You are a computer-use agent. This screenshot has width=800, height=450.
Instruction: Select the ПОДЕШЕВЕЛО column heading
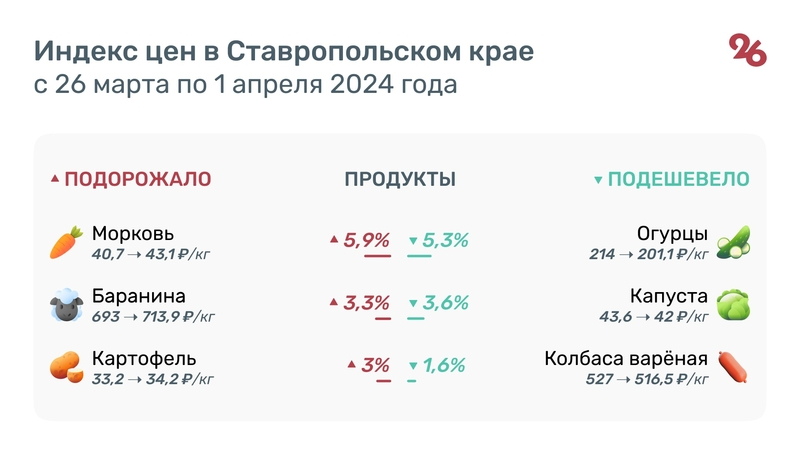(x=678, y=180)
